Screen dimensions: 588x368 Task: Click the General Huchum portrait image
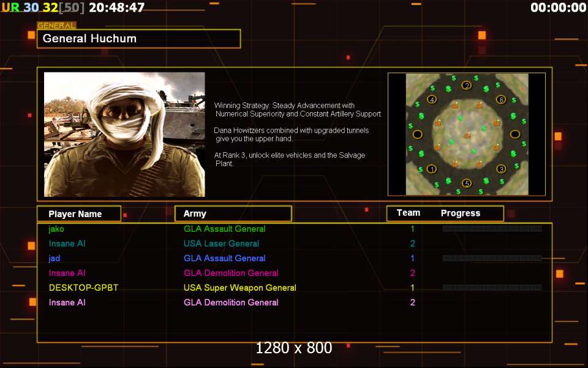coord(124,134)
